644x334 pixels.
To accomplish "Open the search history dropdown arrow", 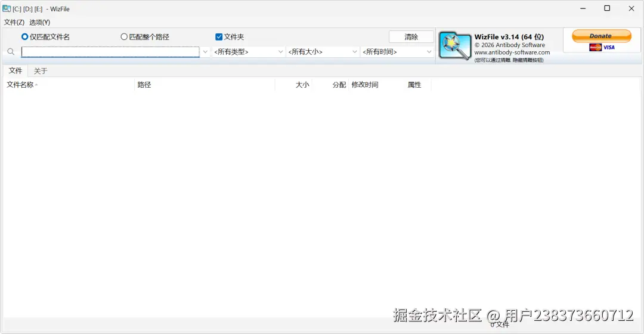I will coord(205,52).
